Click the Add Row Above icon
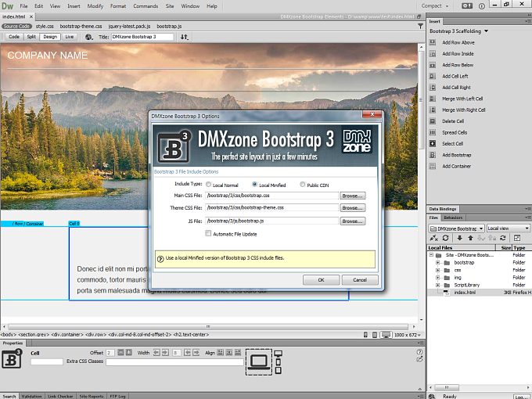The height and width of the screenshot is (399, 532). click(x=433, y=42)
